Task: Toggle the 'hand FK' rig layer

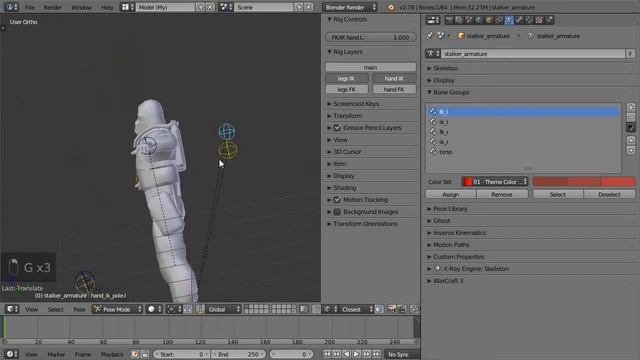Action: coord(394,89)
